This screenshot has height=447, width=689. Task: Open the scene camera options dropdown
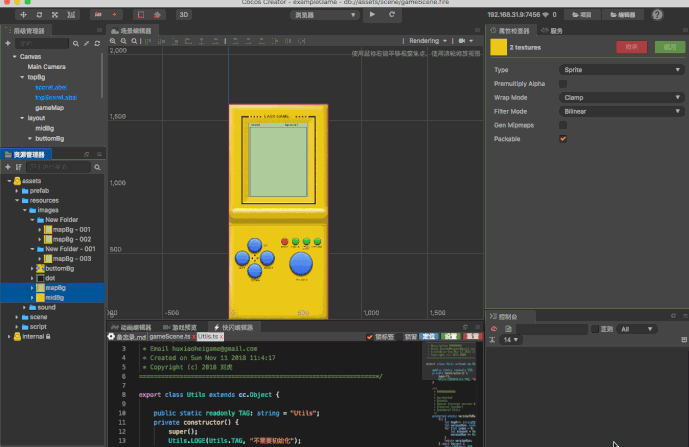coord(466,41)
